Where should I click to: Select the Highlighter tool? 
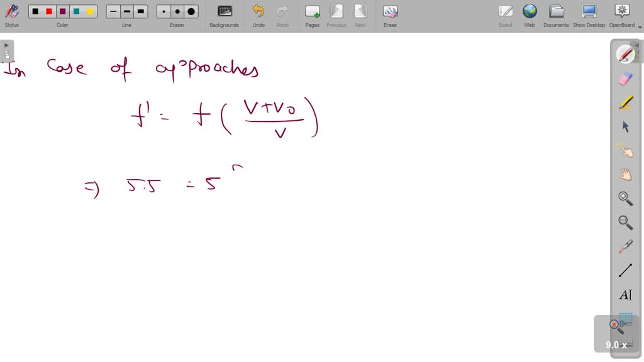(625, 102)
